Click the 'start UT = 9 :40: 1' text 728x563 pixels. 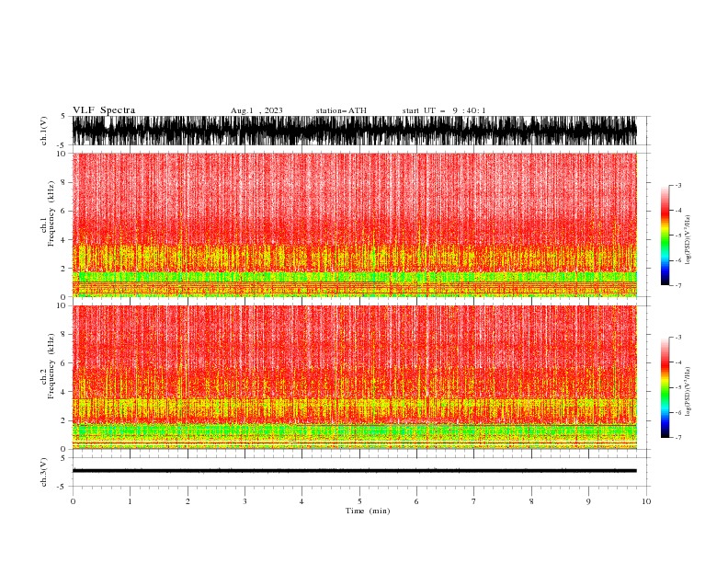444,110
